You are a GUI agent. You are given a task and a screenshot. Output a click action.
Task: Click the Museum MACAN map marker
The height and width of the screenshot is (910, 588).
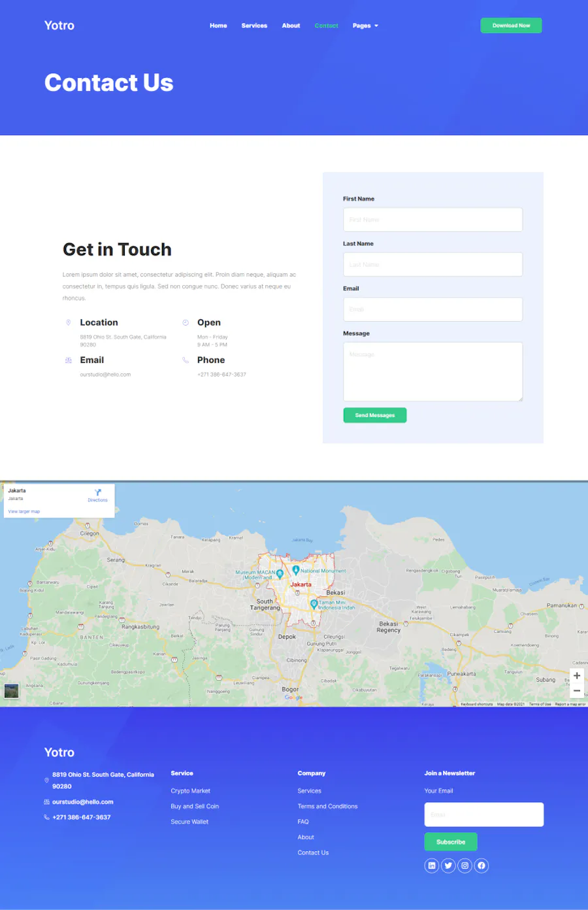tap(280, 574)
